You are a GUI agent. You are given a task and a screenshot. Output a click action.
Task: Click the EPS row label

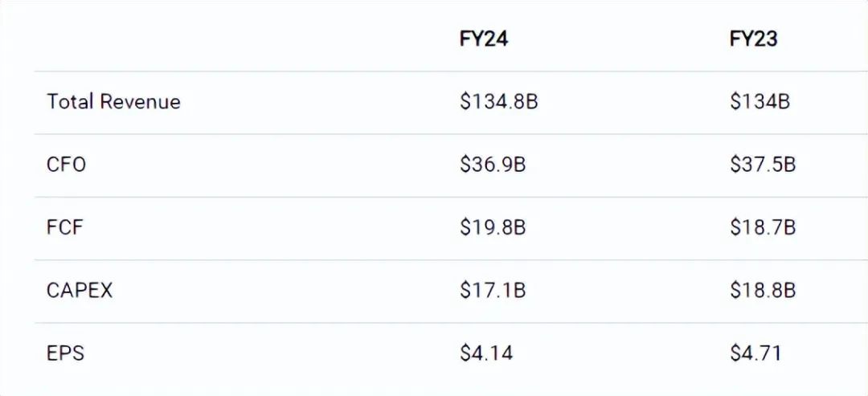coord(65,353)
